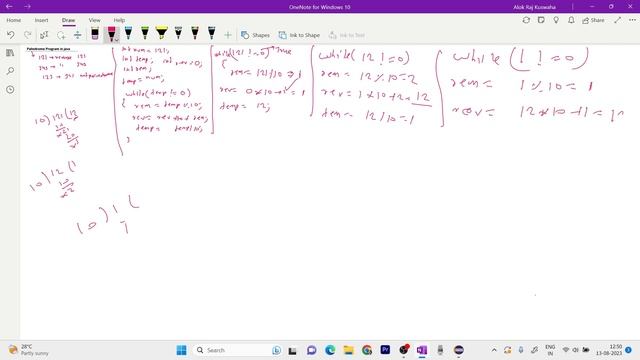The width and height of the screenshot is (640, 360).
Task: Select objects or type text tool
Action: click(x=44, y=35)
